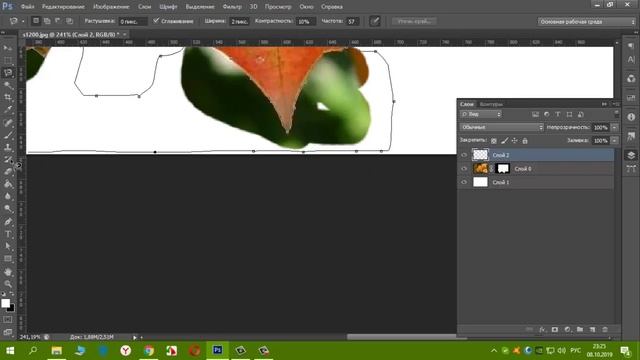This screenshot has width=640, height=360.
Task: Select the Dodge tool
Action: click(8, 209)
